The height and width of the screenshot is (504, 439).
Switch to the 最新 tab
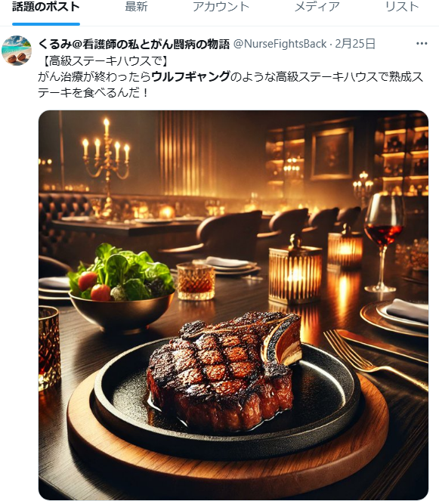click(x=136, y=7)
